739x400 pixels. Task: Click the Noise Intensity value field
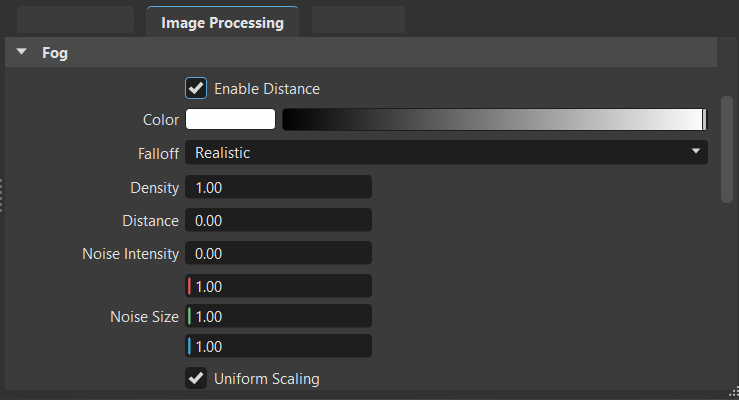(278, 253)
